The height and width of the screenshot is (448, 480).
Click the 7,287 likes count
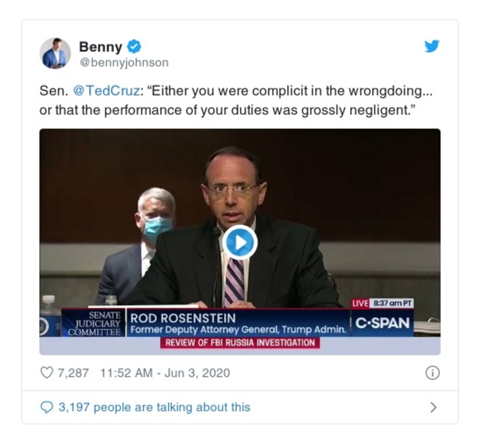73,372
